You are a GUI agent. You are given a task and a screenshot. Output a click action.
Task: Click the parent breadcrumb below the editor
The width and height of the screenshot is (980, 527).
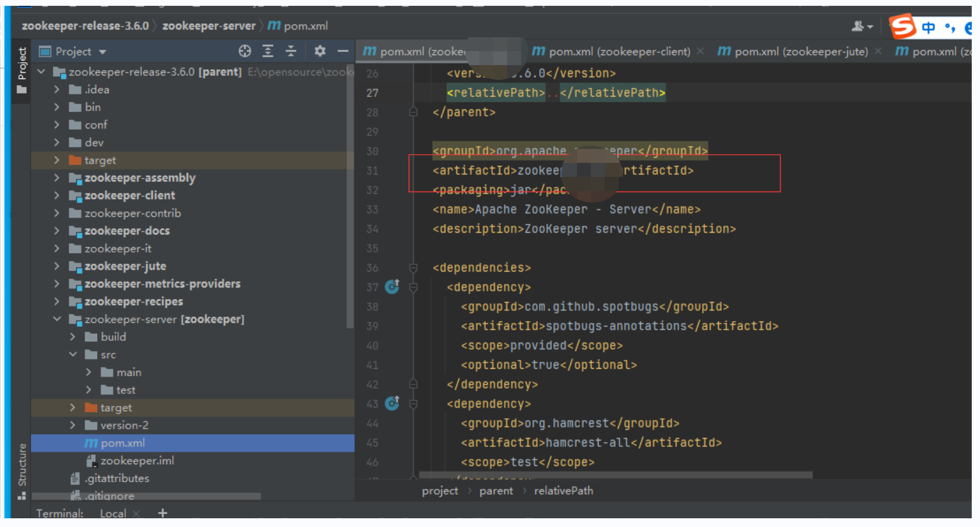coord(496,491)
